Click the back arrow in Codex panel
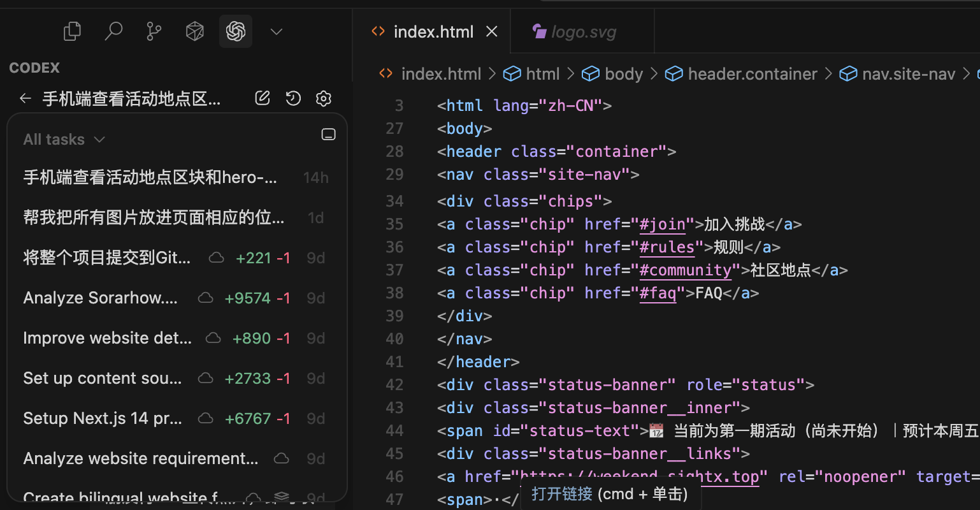This screenshot has height=510, width=980. pyautogui.click(x=25, y=98)
